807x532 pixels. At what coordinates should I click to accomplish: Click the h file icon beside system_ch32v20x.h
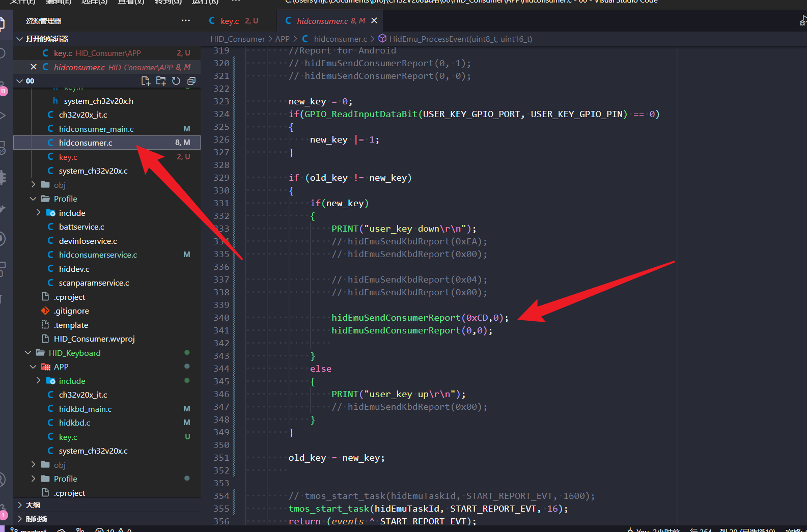(x=55, y=101)
